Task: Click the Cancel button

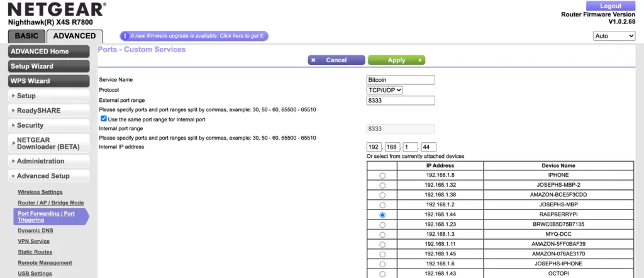Action: [336, 60]
